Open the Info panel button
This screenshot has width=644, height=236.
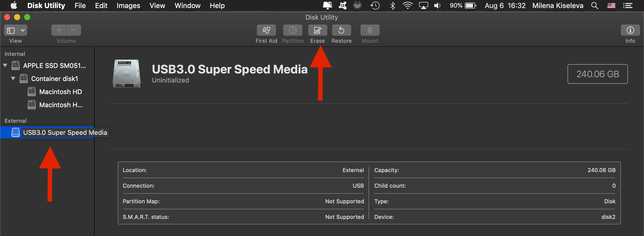pyautogui.click(x=630, y=30)
